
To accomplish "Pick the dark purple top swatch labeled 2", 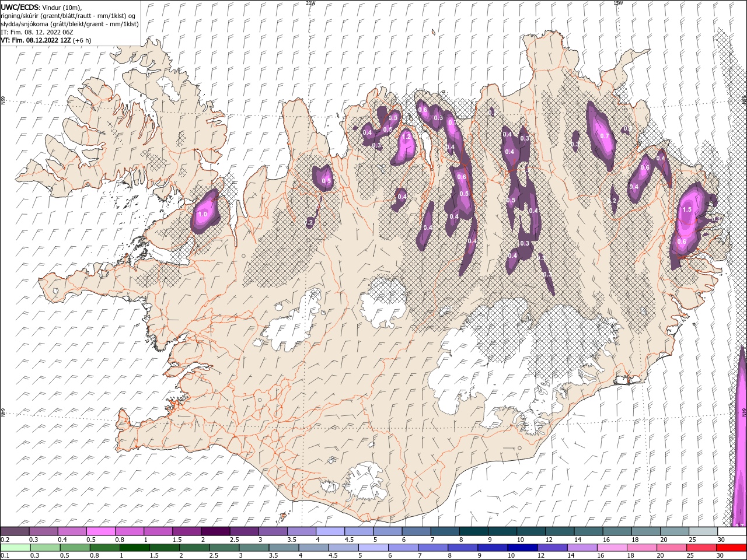I will (215, 531).
